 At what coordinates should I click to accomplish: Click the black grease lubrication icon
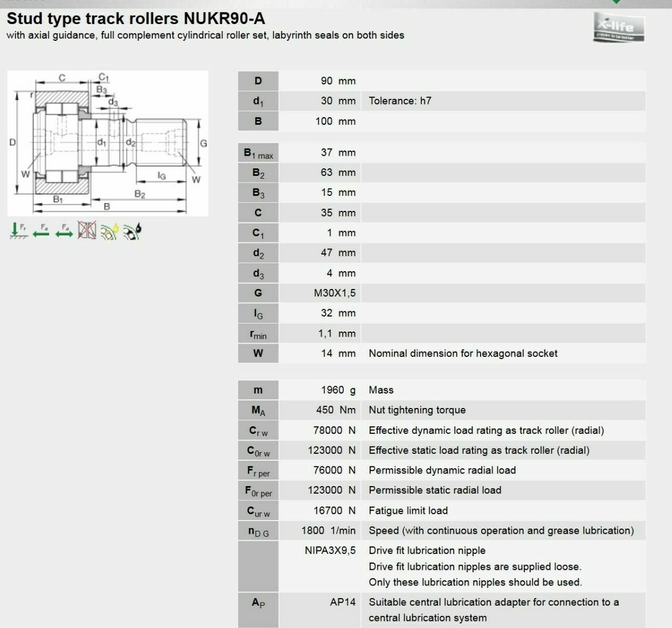(x=132, y=232)
